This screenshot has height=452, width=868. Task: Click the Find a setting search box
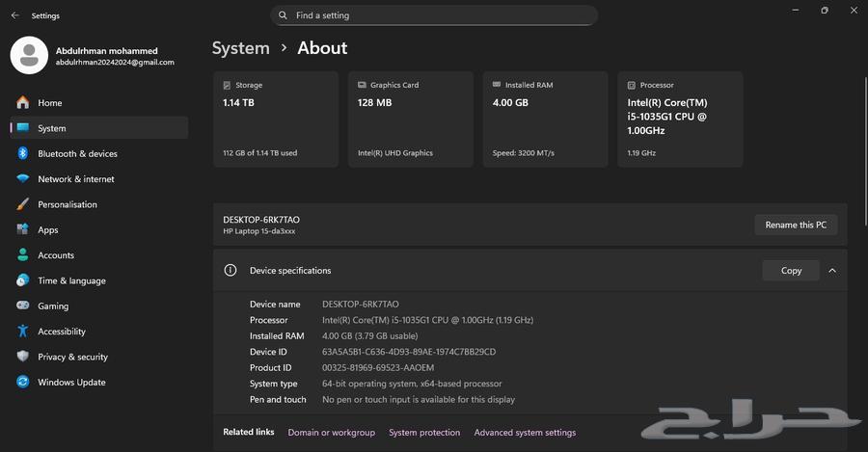coord(434,15)
